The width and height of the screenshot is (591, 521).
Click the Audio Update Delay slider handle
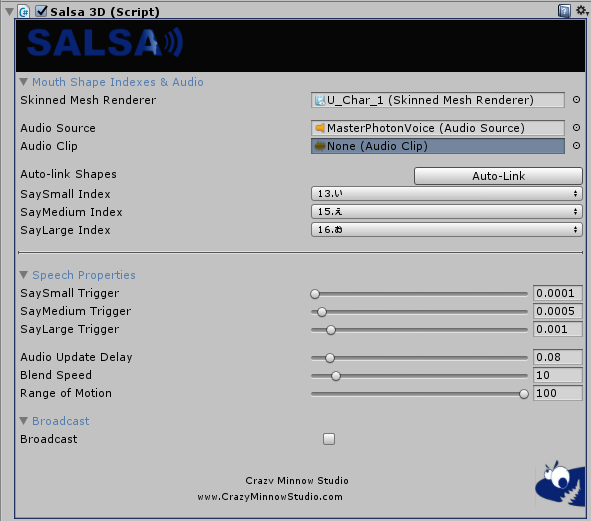330,358
